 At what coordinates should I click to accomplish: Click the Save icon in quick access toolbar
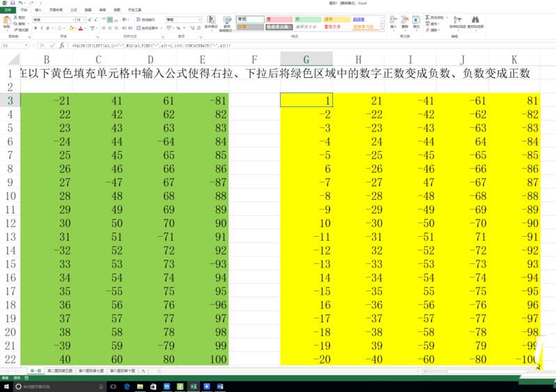click(13, 3)
